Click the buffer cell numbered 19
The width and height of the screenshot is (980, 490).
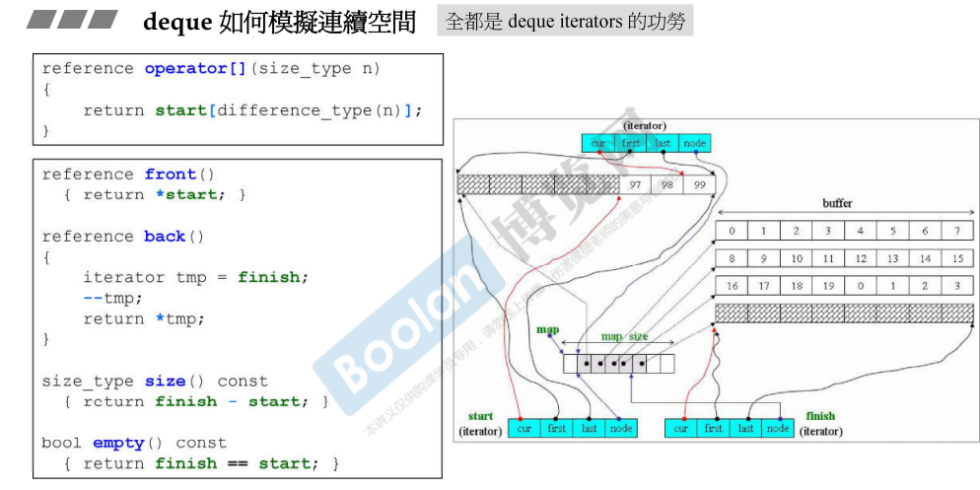pos(828,286)
